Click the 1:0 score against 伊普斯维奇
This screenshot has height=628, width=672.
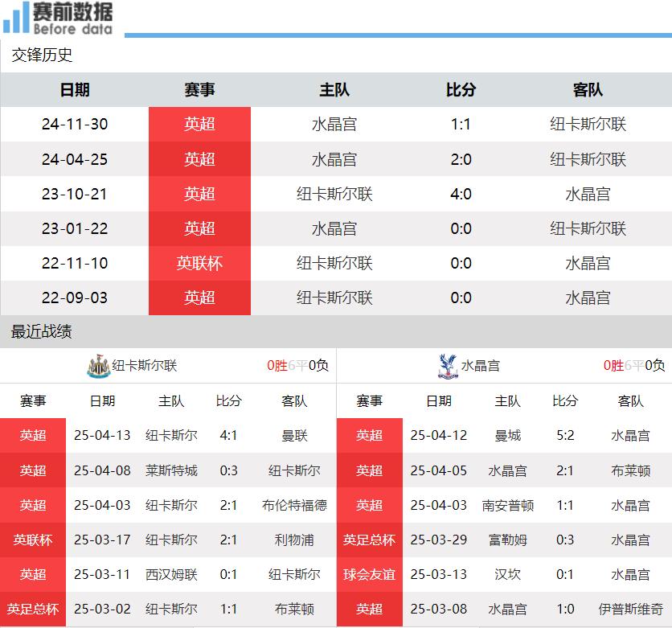click(565, 610)
